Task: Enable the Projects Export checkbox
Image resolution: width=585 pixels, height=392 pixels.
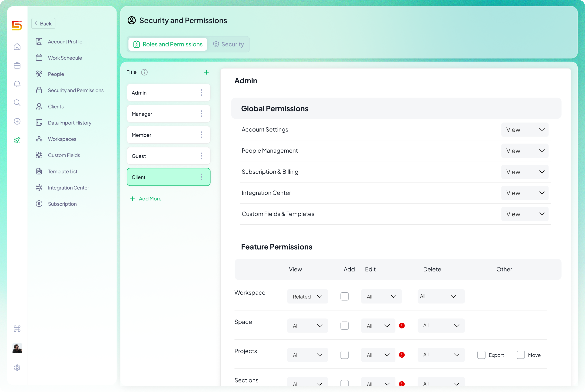Action: pyautogui.click(x=481, y=355)
